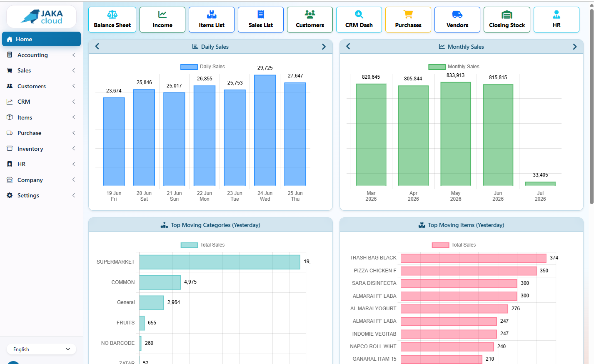Image resolution: width=594 pixels, height=364 pixels.
Task: Click the 19 Jun daily sales bar
Action: point(114,142)
